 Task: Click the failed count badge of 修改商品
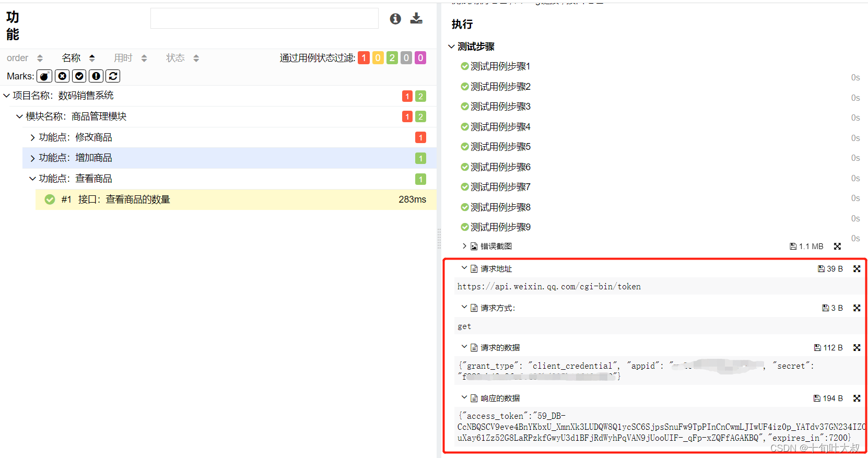pyautogui.click(x=420, y=137)
